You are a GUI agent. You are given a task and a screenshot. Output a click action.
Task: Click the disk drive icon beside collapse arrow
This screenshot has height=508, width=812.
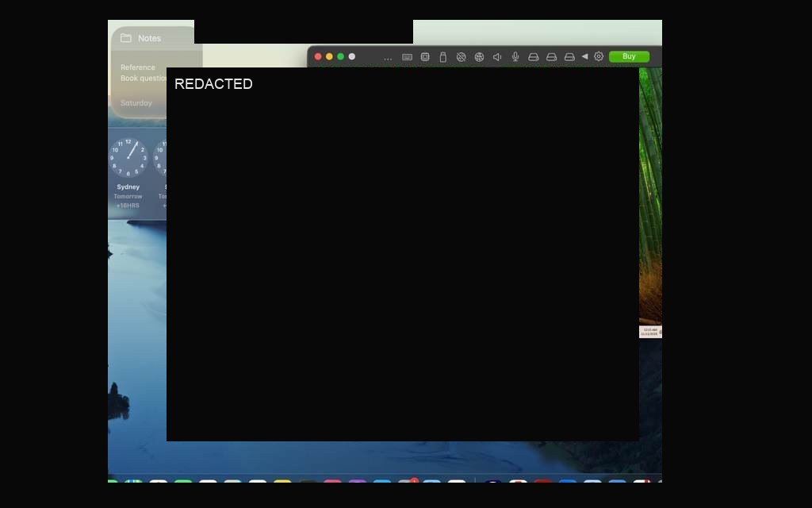click(569, 57)
